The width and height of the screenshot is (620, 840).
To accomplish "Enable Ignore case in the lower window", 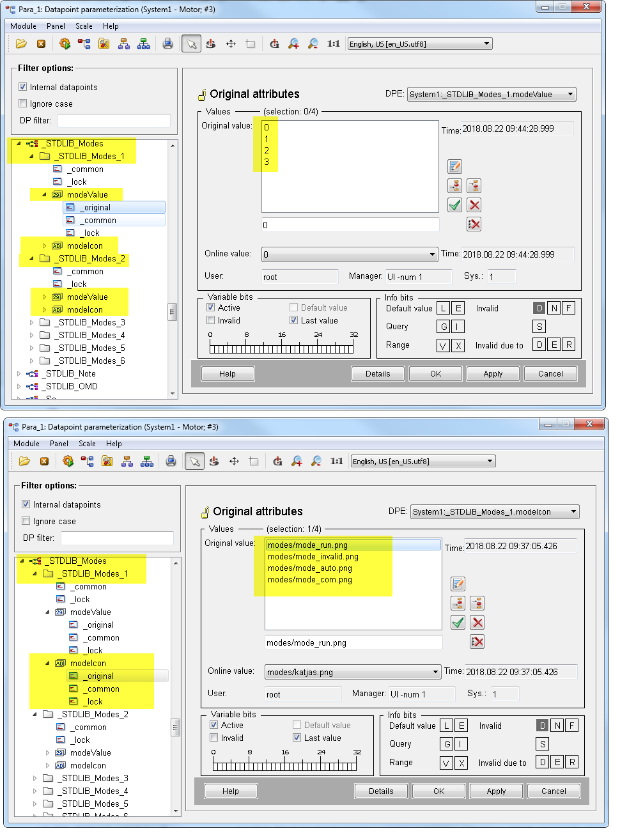I will (x=26, y=521).
